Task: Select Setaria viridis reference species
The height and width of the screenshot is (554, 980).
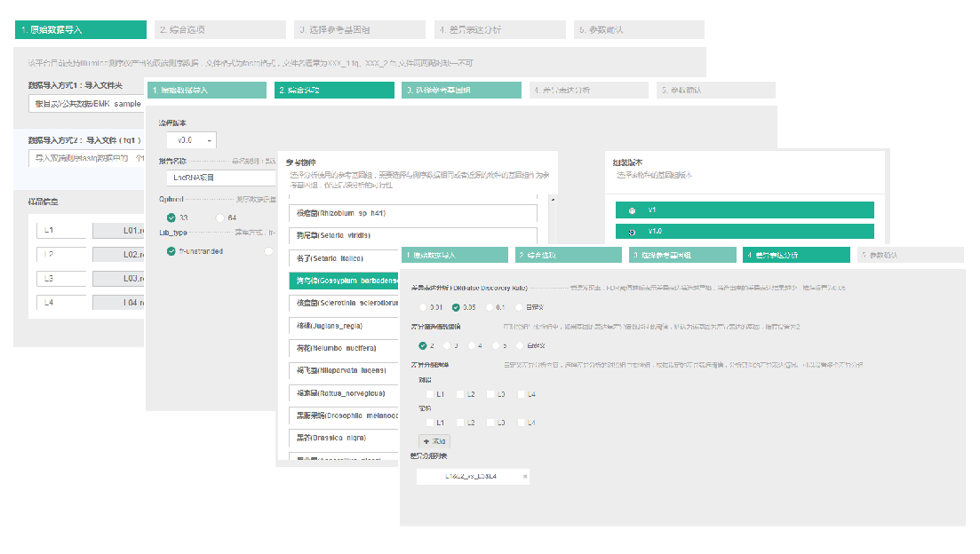Action: pos(413,236)
